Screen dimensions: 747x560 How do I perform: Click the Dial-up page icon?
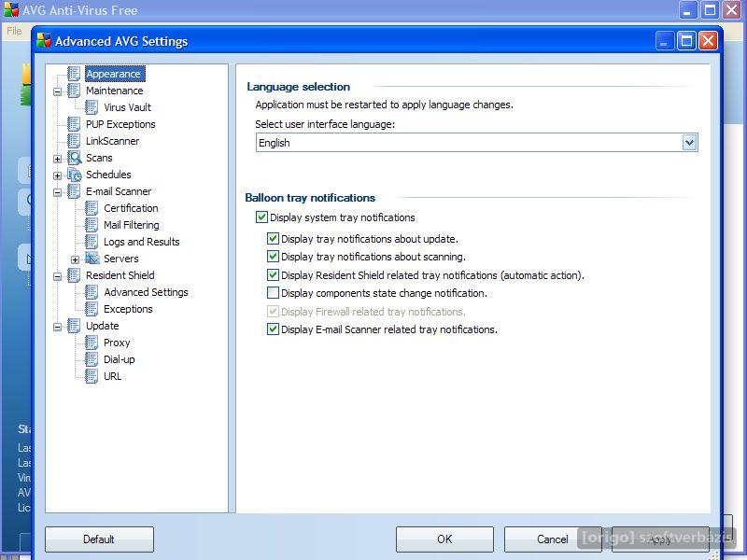coord(92,359)
